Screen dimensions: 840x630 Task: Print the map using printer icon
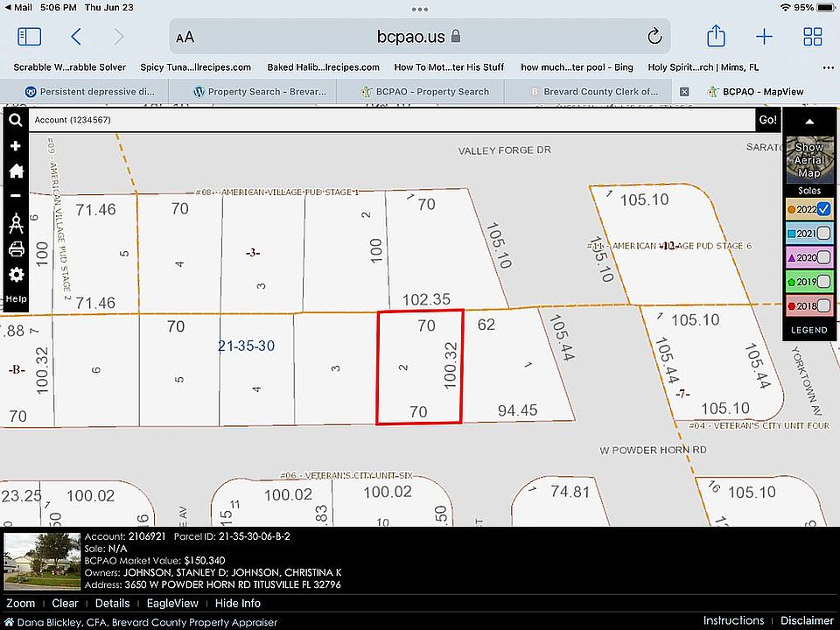(x=16, y=250)
